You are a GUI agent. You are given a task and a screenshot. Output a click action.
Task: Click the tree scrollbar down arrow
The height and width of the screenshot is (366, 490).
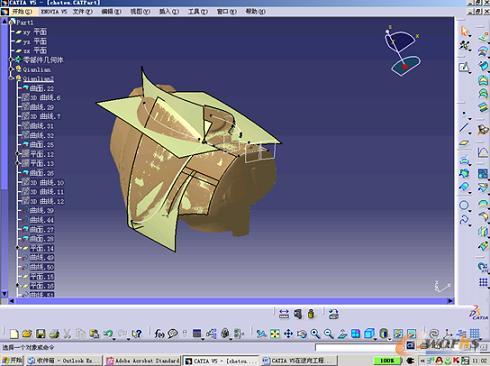(4, 294)
